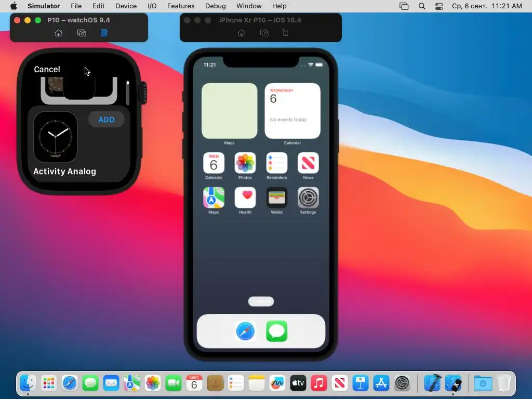Viewport: 532px width, 399px height.
Task: Tap the Search pill above the iPhone dock
Action: (261, 301)
